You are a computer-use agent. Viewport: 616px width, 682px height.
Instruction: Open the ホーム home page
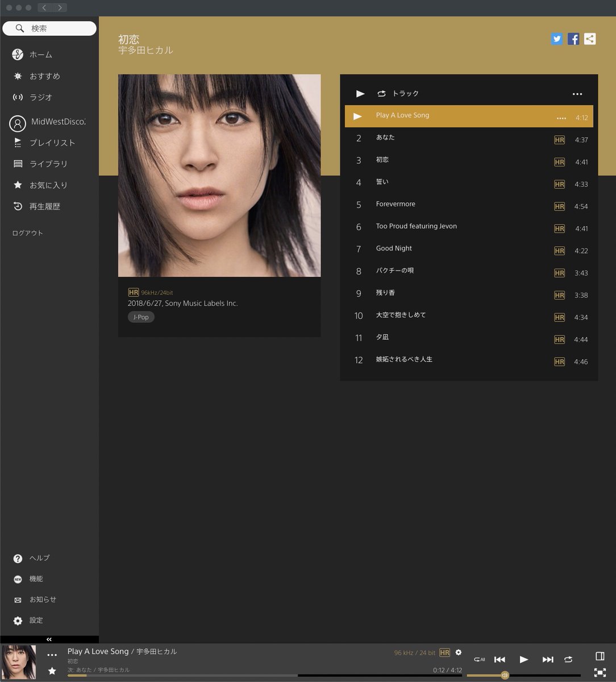(x=33, y=55)
